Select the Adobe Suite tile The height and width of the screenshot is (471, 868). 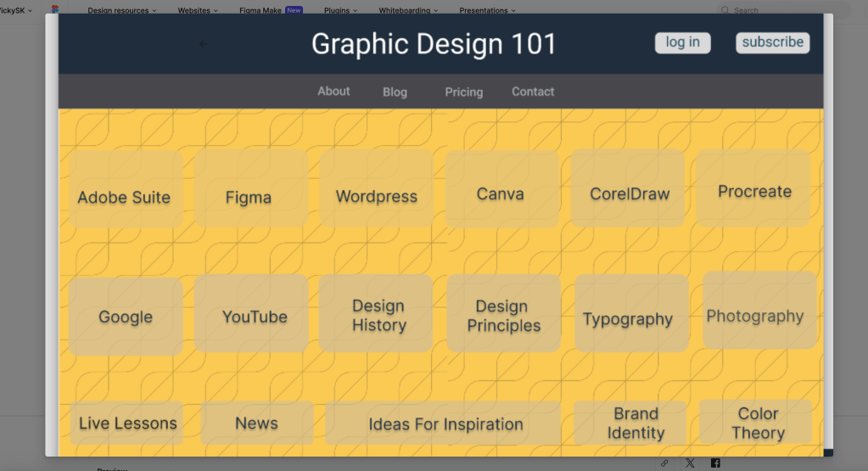point(125,198)
